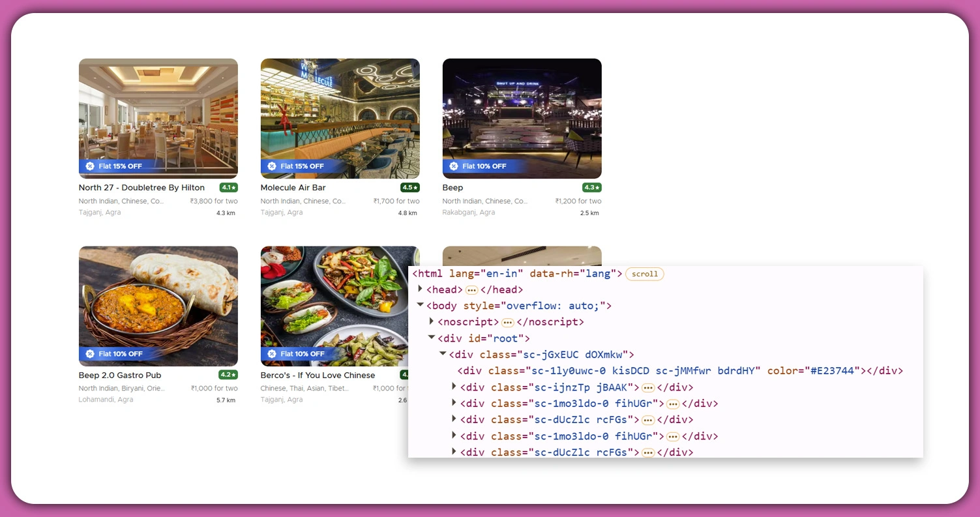
Task: Click the discount icon on Berco's card
Action: (x=273, y=353)
